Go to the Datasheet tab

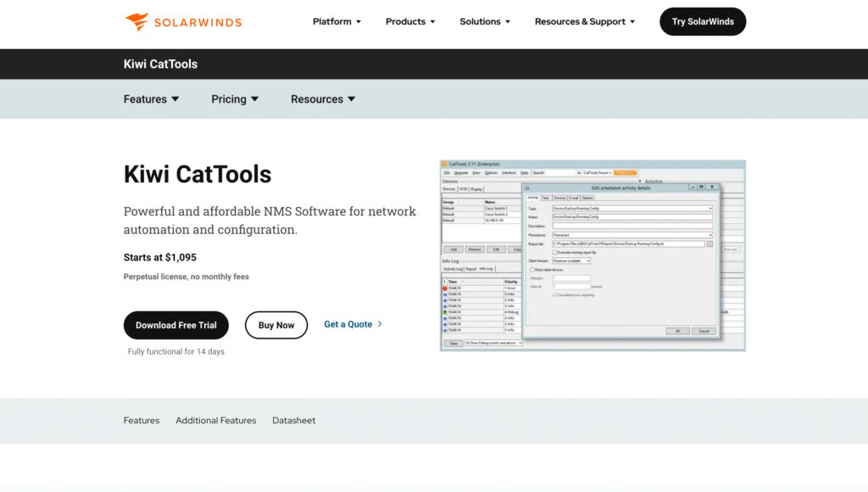pyautogui.click(x=294, y=421)
